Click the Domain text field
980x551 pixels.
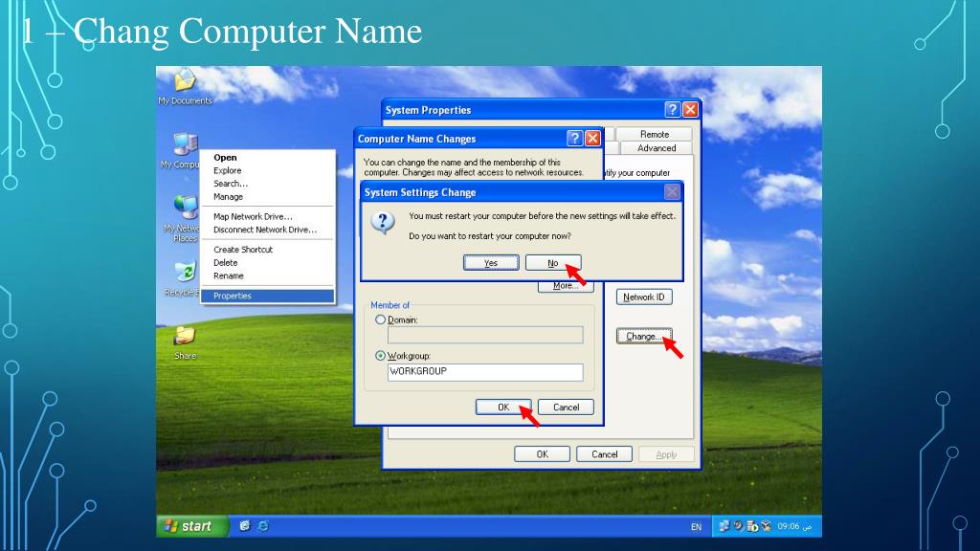point(485,335)
